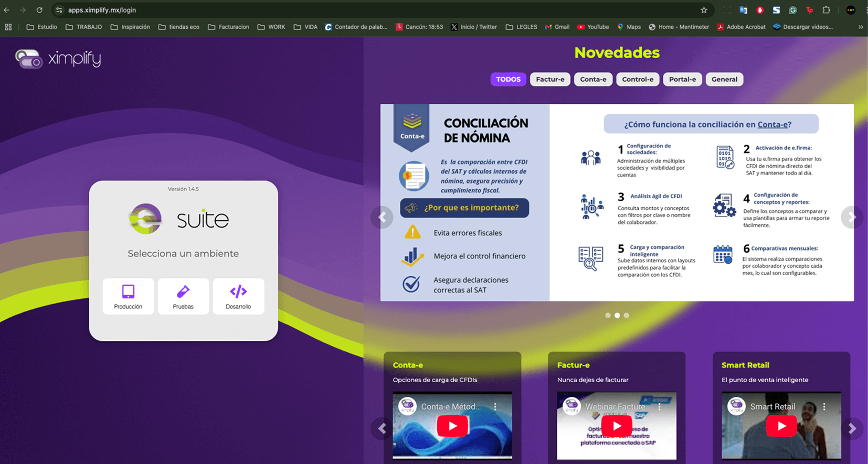View site information icon in address bar
Screen dimensions: 868x464
pyautogui.click(x=59, y=10)
